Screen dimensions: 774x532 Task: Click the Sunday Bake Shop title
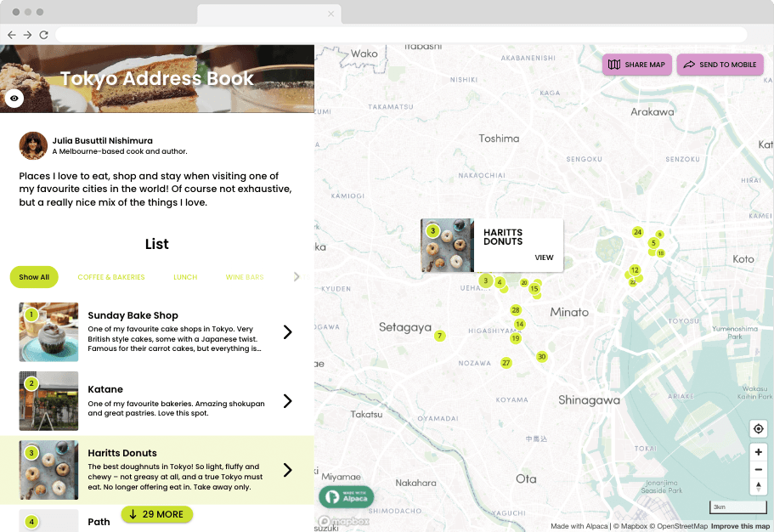(x=133, y=315)
